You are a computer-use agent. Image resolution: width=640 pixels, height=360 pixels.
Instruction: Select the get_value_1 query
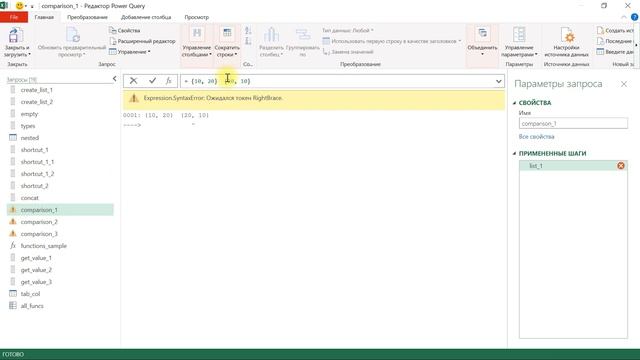(60, 258)
